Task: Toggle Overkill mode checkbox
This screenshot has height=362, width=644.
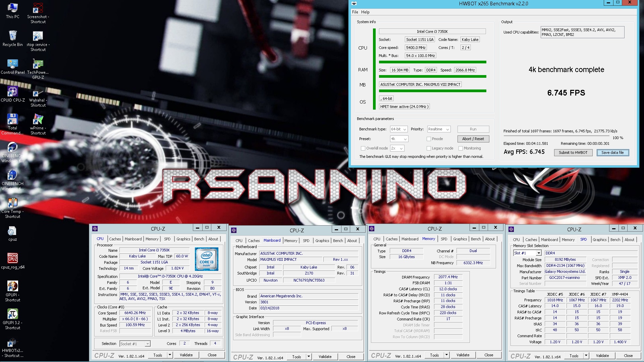Action: (363, 148)
